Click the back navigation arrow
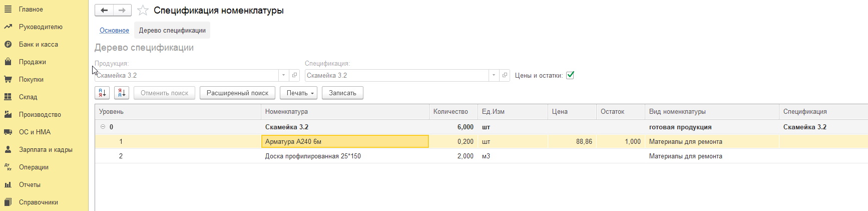 tap(104, 10)
